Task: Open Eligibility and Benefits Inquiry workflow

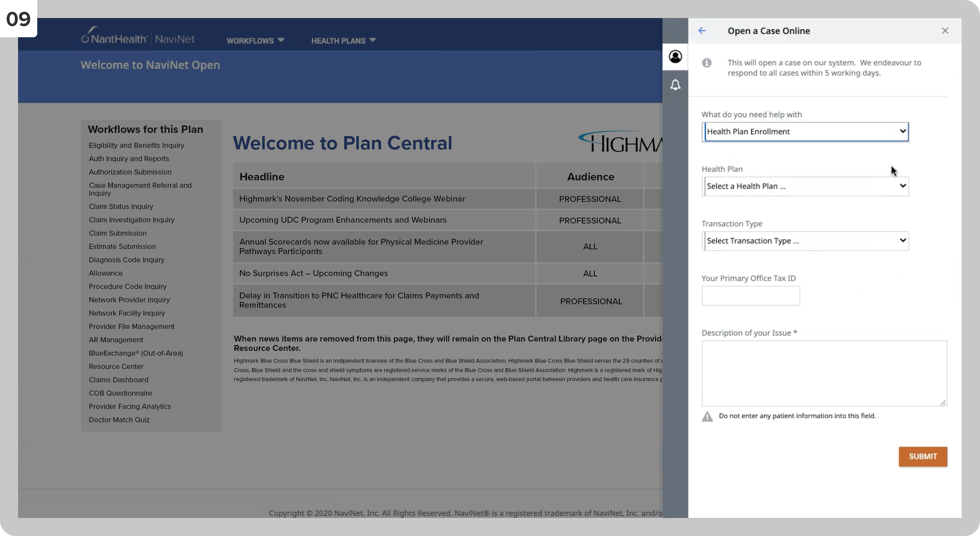Action: click(x=136, y=145)
